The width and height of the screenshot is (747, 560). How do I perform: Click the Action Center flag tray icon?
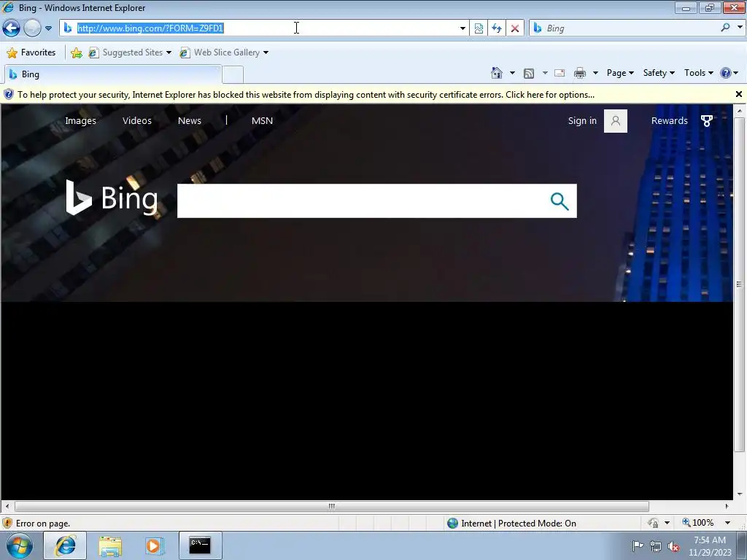pos(638,545)
